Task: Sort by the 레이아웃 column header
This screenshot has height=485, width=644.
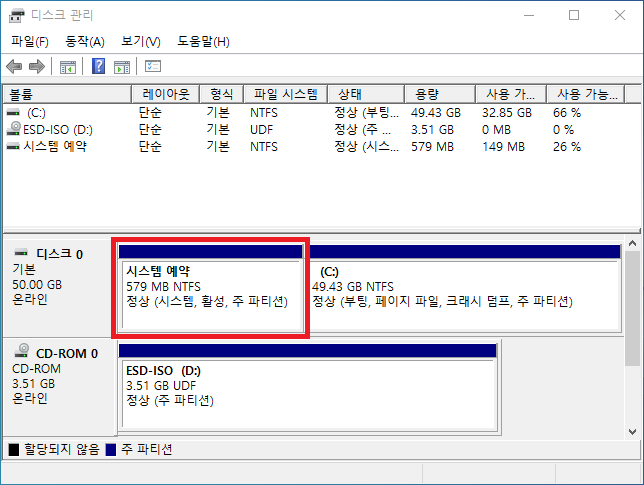Action: point(166,94)
